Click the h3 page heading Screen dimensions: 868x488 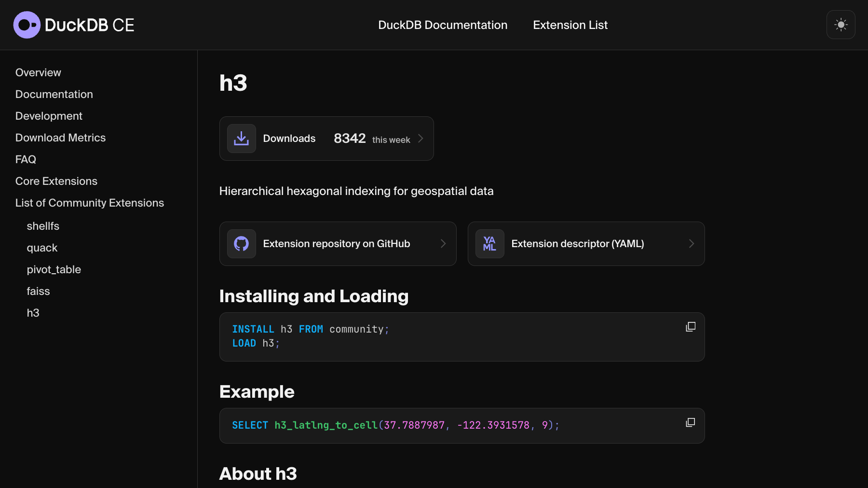point(233,83)
